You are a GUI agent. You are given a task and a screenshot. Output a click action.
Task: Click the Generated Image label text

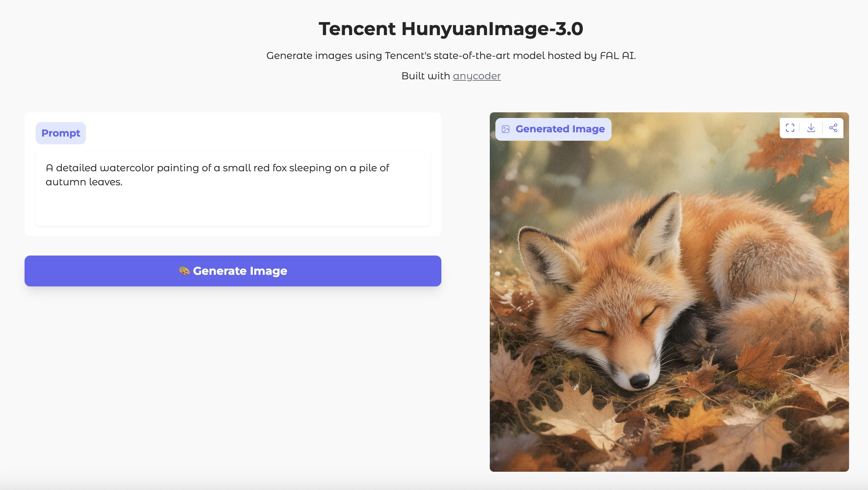(560, 129)
